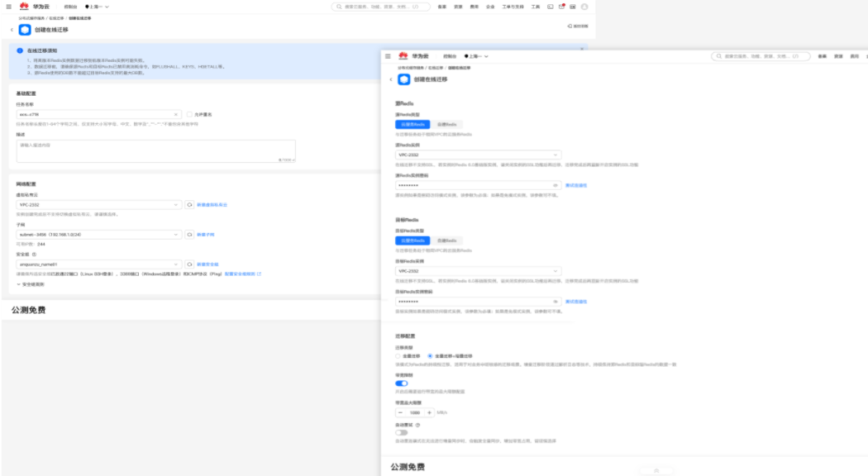This screenshot has width=868, height=476.
Task: Click create new subnet link
Action: pos(205,235)
